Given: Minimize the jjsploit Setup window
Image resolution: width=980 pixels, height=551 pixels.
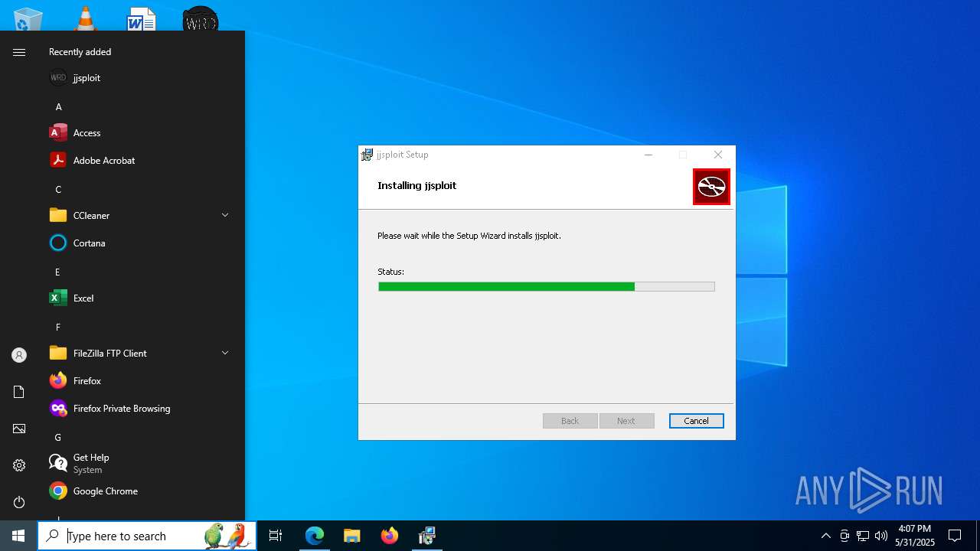Looking at the screenshot, I should [648, 155].
